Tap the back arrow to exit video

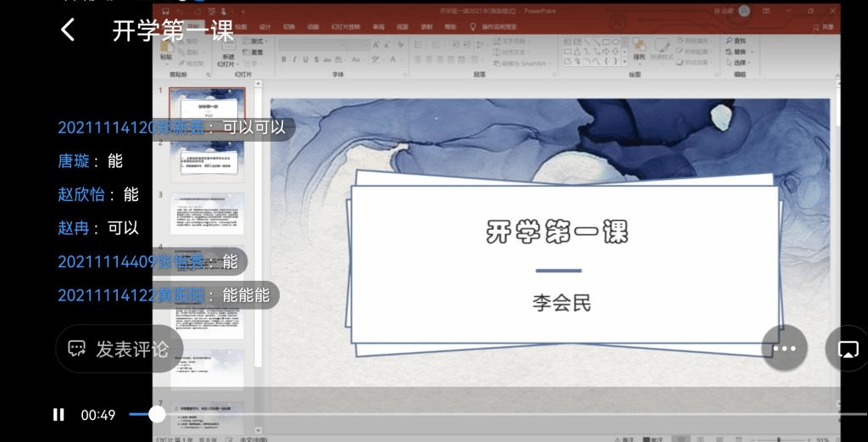tap(68, 31)
